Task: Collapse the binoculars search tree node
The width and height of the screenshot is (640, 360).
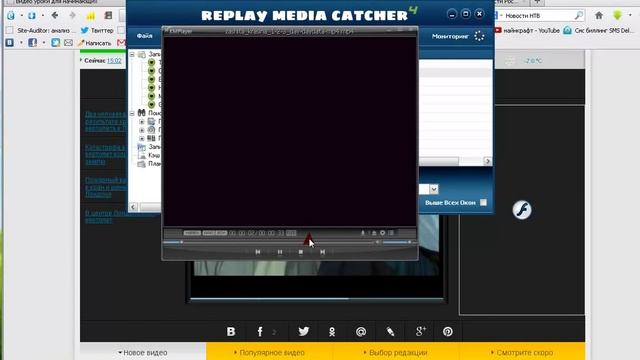Action: [x=132, y=113]
